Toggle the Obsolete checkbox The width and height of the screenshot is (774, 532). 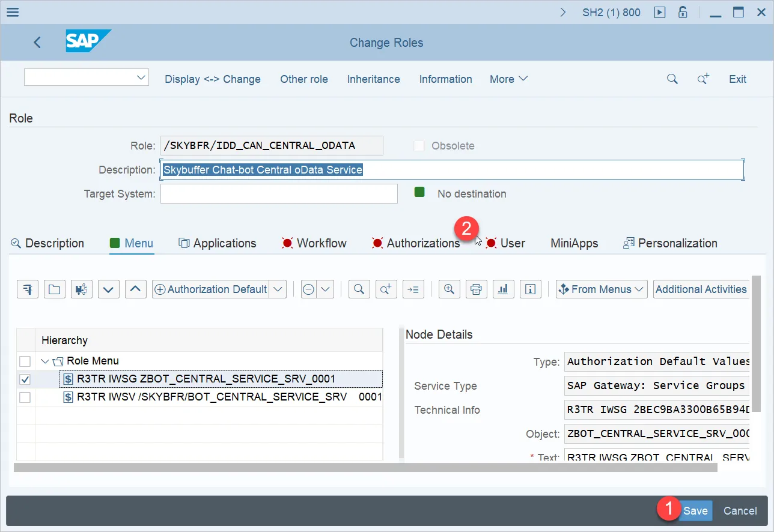point(419,145)
